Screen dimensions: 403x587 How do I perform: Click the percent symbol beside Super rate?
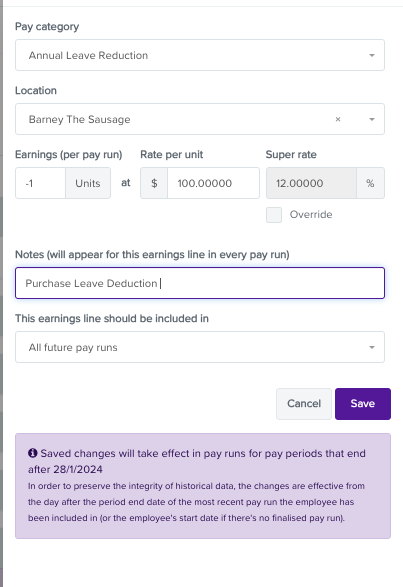click(x=370, y=183)
